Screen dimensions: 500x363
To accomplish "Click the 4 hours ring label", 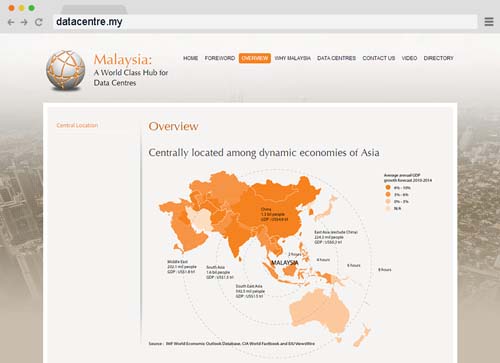I will pos(323,260).
